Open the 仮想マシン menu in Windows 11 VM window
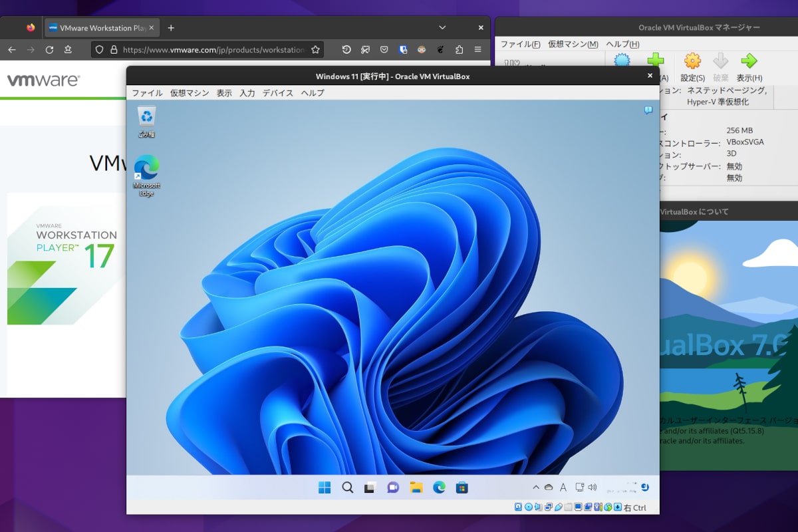Screen dimensions: 798x532 point(190,93)
